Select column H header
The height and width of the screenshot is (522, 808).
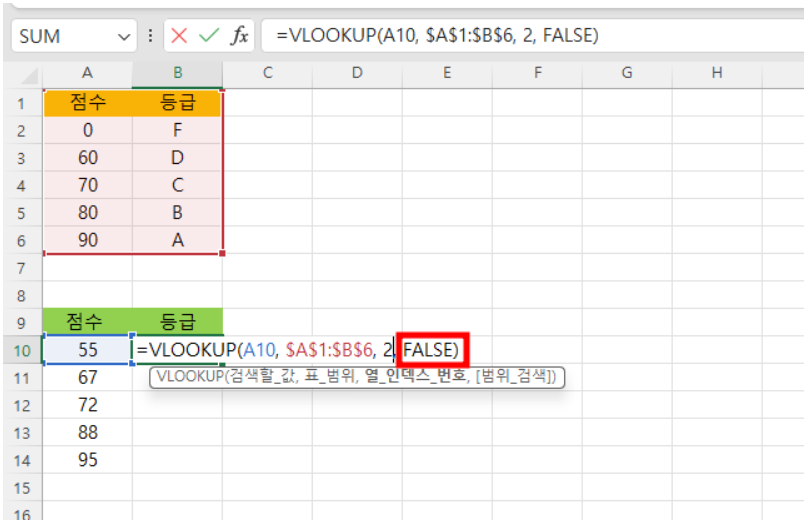[x=717, y=73]
